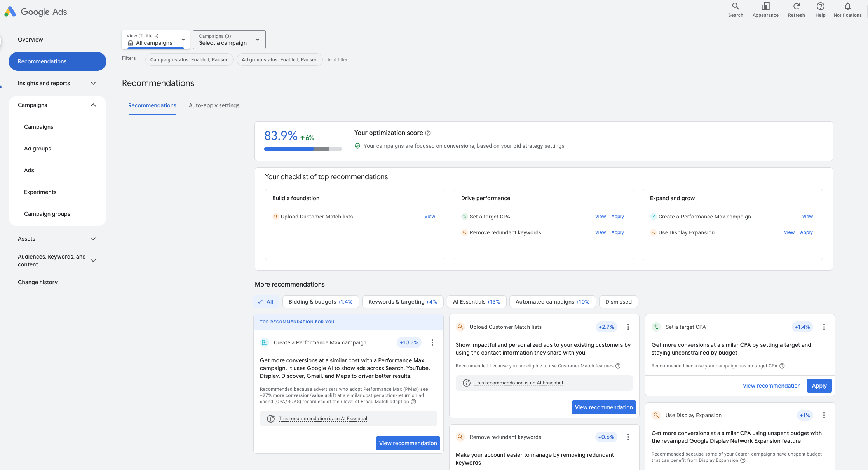The width and height of the screenshot is (868, 470).
Task: Click the Search magnifier icon
Action: click(736, 7)
